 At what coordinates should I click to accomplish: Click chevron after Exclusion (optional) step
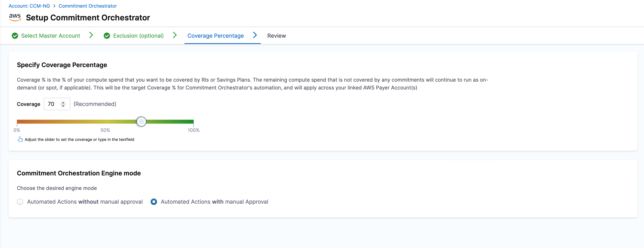pos(175,35)
